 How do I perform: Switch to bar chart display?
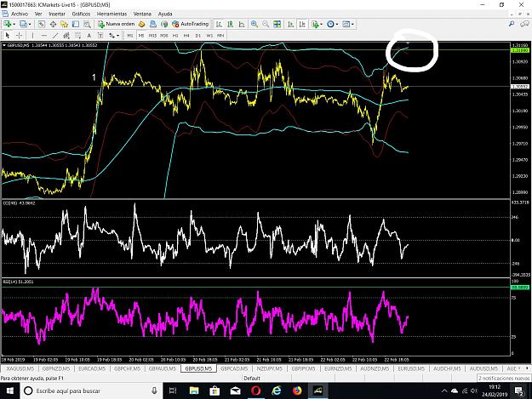coord(219,24)
